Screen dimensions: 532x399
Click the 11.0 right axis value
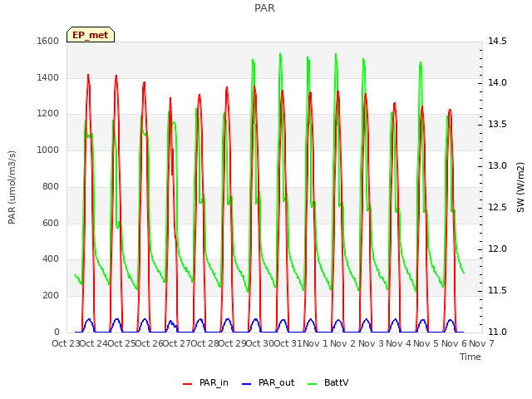(497, 332)
